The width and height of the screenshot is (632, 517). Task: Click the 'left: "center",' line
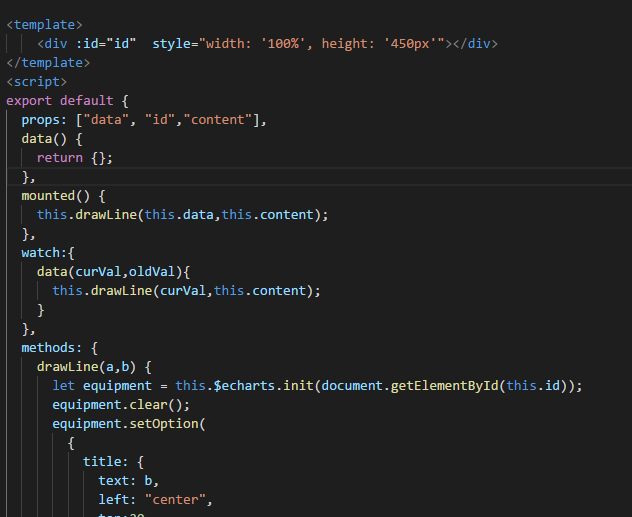(155, 500)
